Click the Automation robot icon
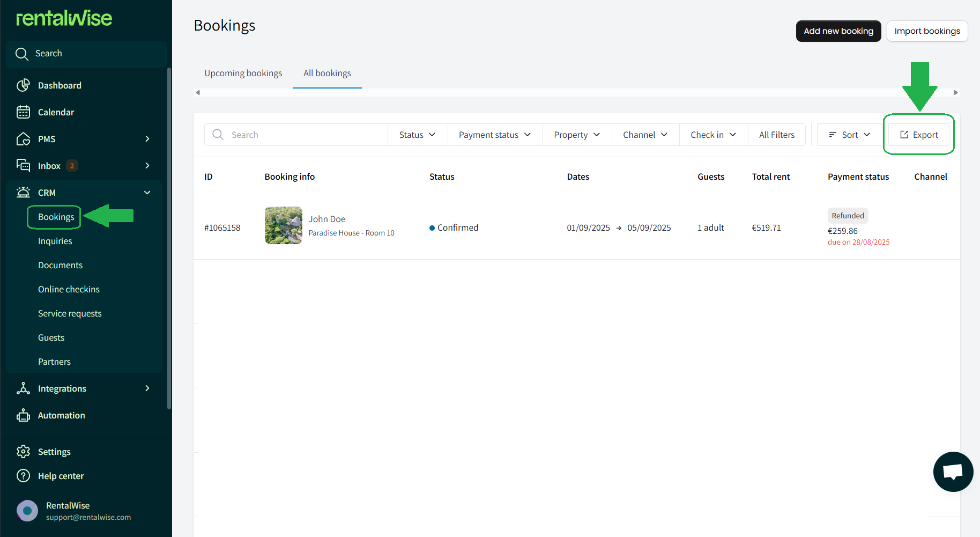 23,415
